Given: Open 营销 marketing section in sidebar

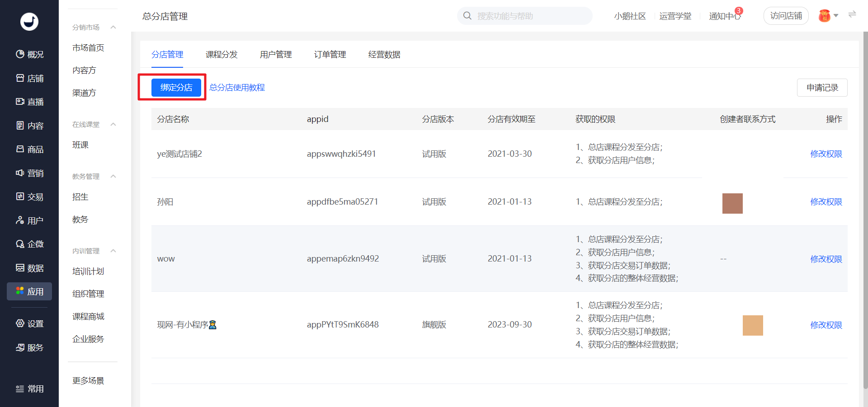Looking at the screenshot, I should click(x=29, y=173).
